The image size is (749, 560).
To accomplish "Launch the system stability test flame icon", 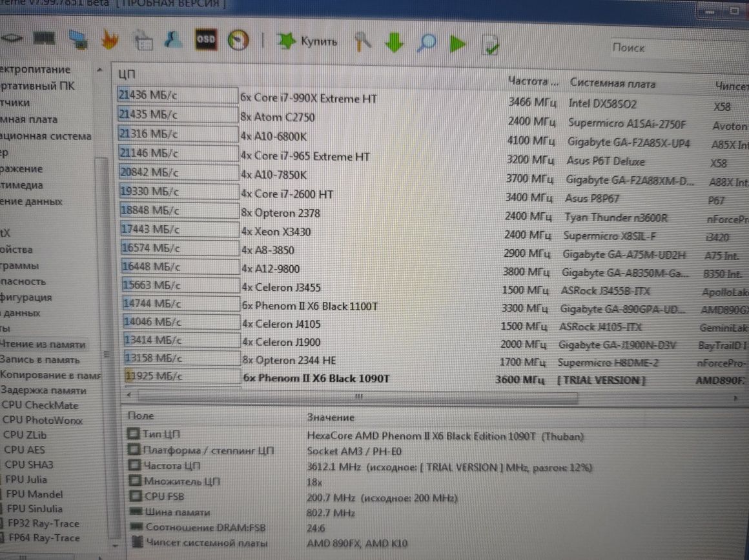I will point(110,39).
